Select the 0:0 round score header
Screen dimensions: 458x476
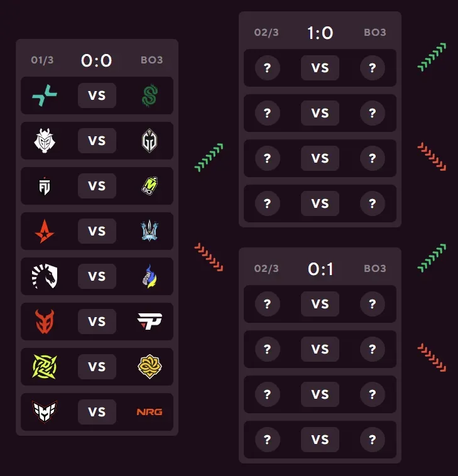pyautogui.click(x=97, y=60)
